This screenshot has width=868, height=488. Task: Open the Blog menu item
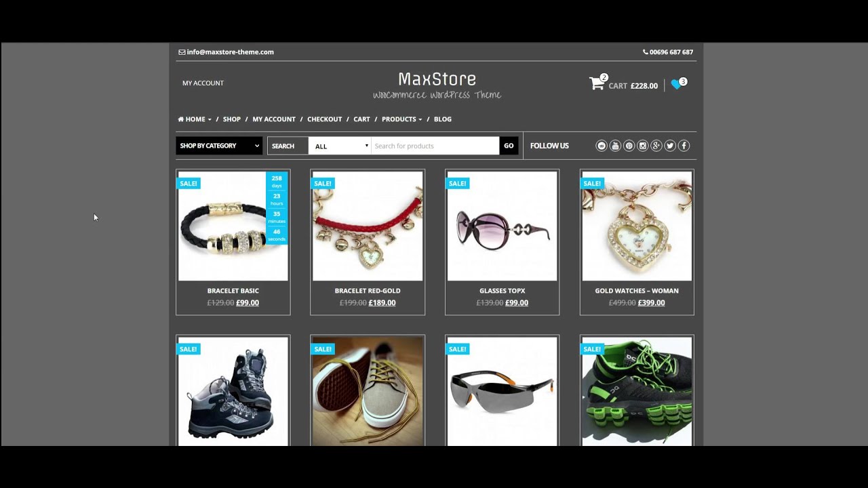tap(443, 119)
